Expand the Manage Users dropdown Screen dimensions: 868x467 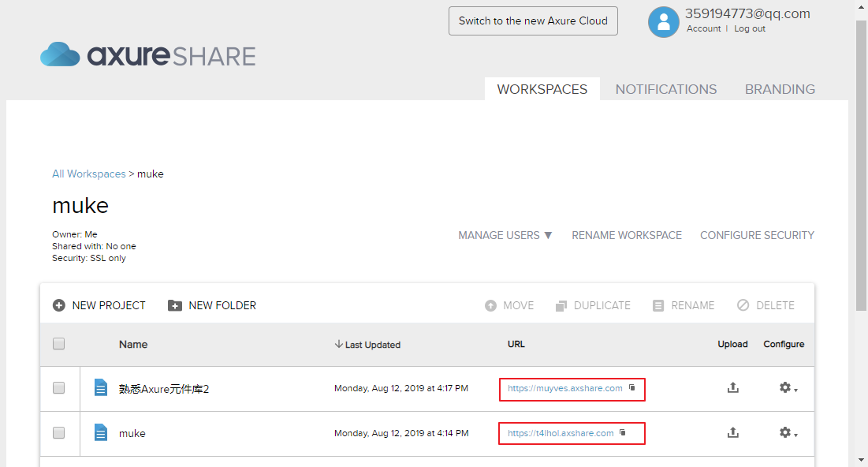point(505,235)
